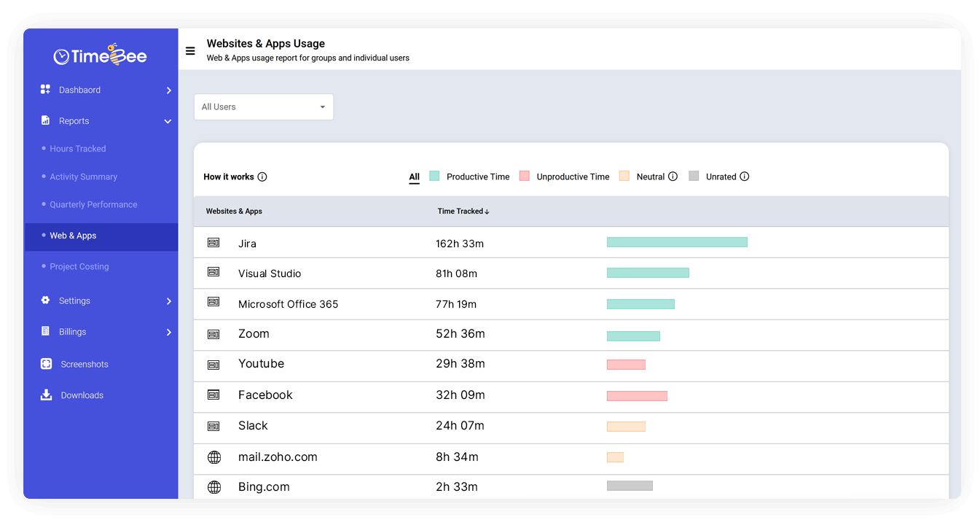Collapse the Reports section
980x528 pixels.
point(168,121)
